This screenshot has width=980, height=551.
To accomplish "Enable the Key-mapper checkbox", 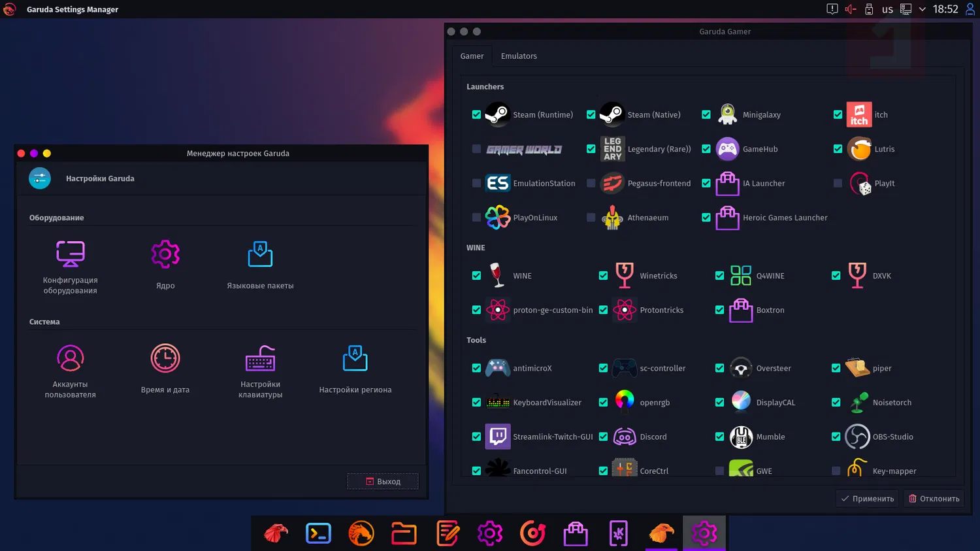I will coord(836,471).
